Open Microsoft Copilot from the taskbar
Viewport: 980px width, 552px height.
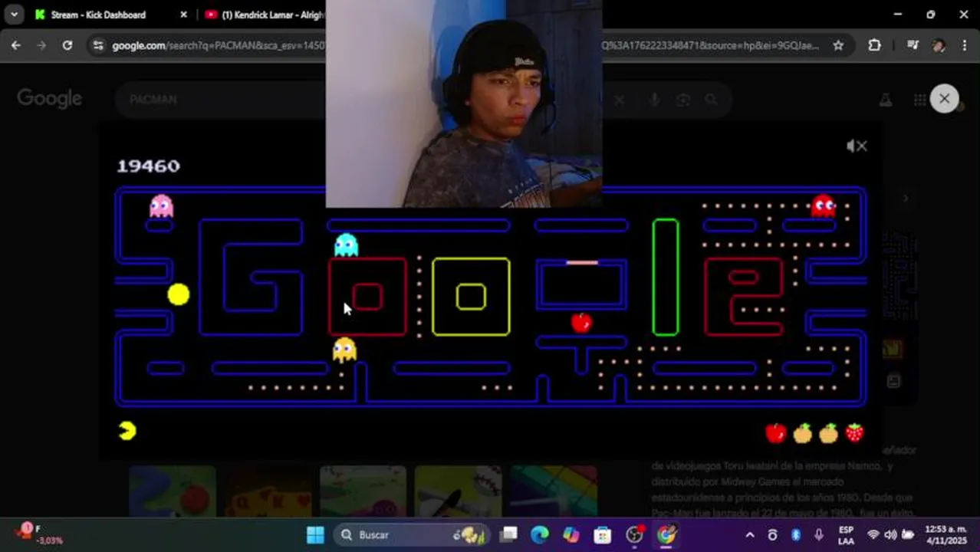pyautogui.click(x=571, y=534)
